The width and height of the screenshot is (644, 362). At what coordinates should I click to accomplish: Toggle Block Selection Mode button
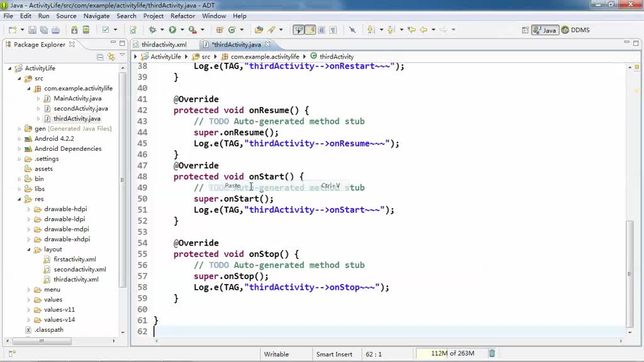pos(321,30)
